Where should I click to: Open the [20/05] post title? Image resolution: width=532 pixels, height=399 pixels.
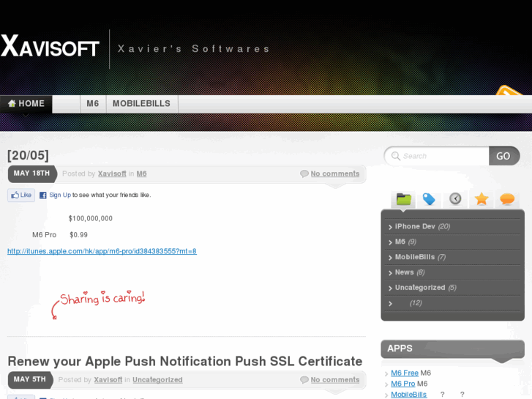click(28, 155)
